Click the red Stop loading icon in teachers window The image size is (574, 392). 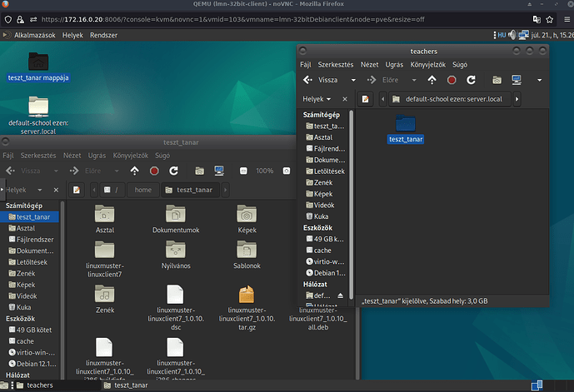(452, 80)
